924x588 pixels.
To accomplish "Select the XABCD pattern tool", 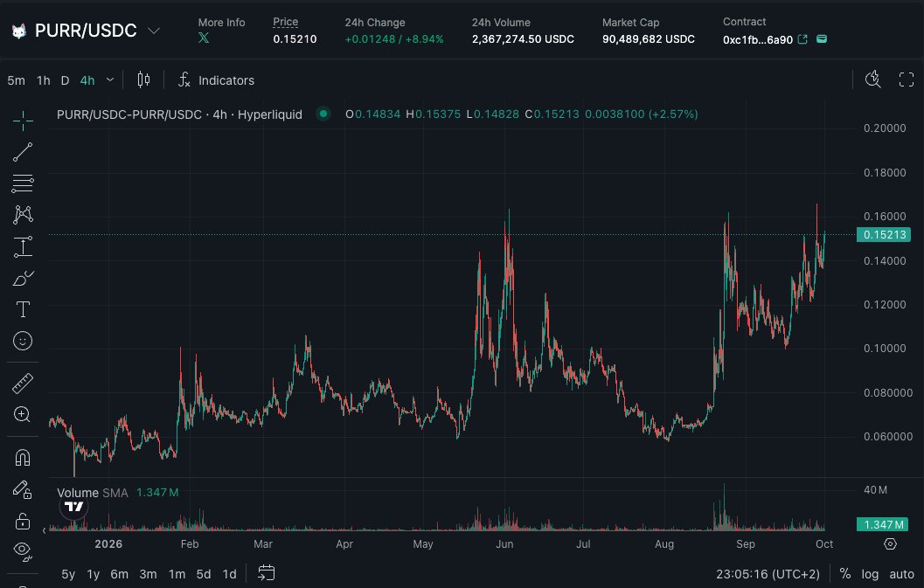I will pos(23,214).
